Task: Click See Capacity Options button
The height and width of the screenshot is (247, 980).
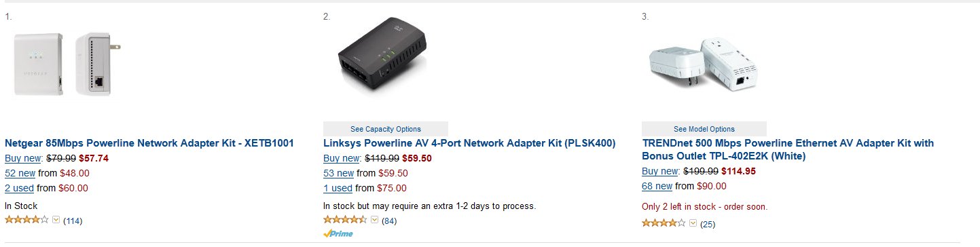Action: (x=386, y=129)
